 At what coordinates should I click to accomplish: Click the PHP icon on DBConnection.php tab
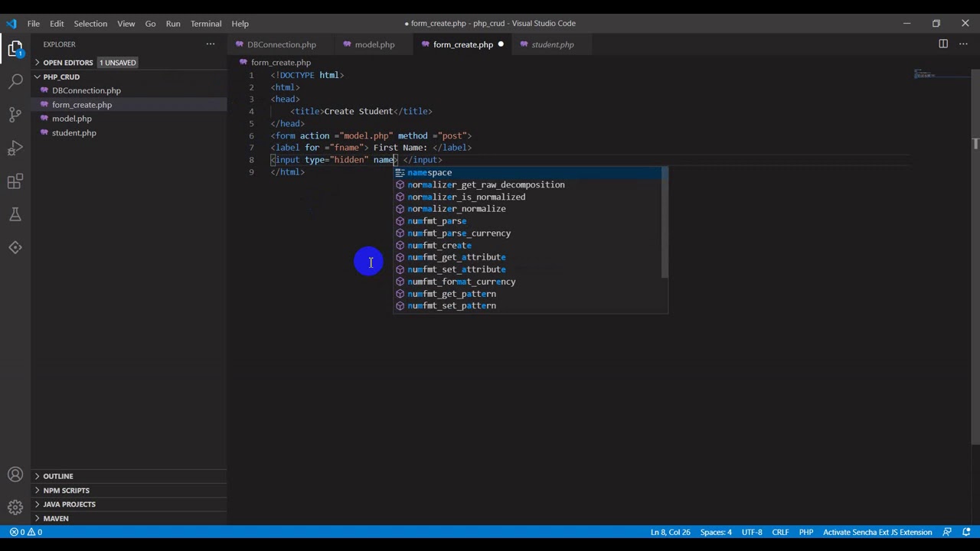(240, 44)
